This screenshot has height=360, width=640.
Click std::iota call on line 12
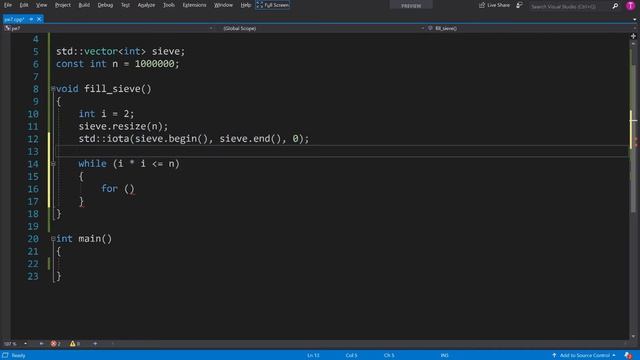(104, 139)
